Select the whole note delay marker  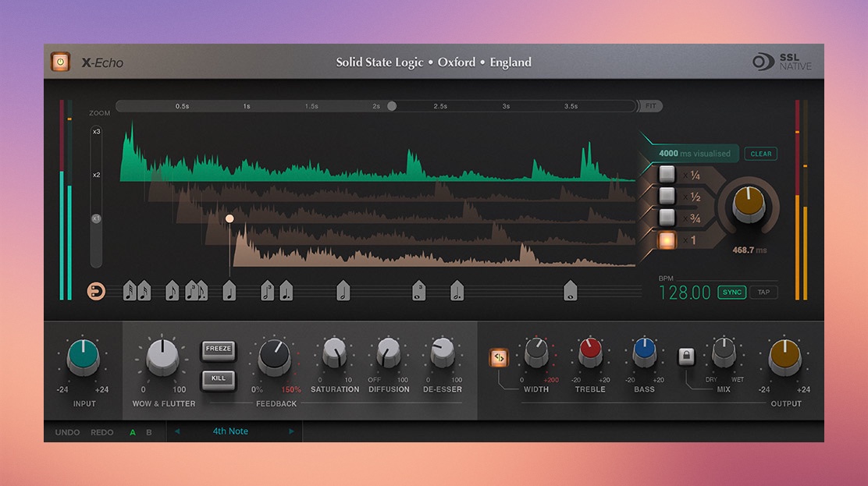click(571, 291)
